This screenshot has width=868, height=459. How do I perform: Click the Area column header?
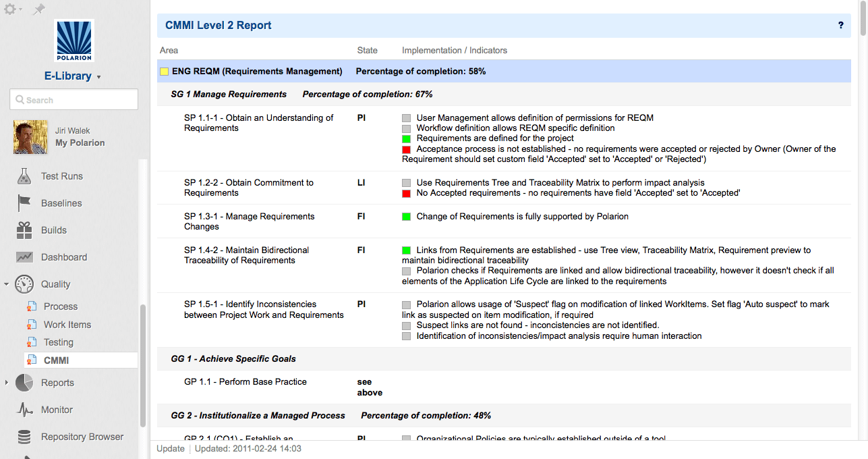(x=169, y=51)
